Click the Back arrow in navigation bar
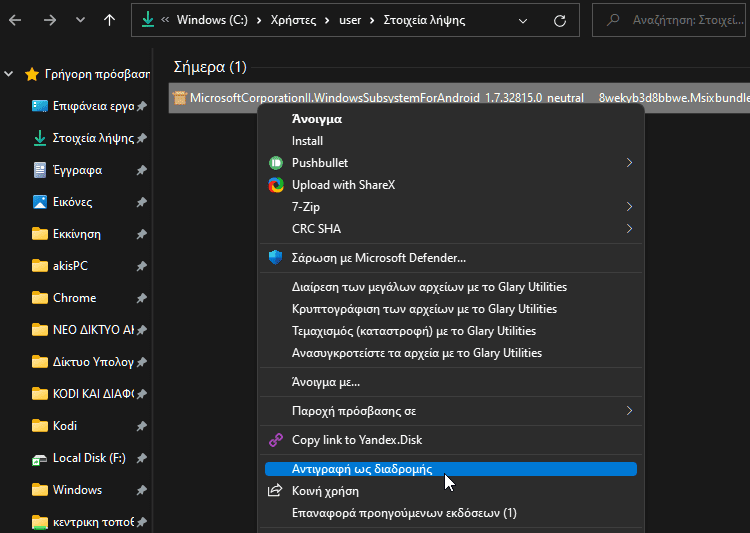This screenshot has width=750, height=533. point(15,20)
